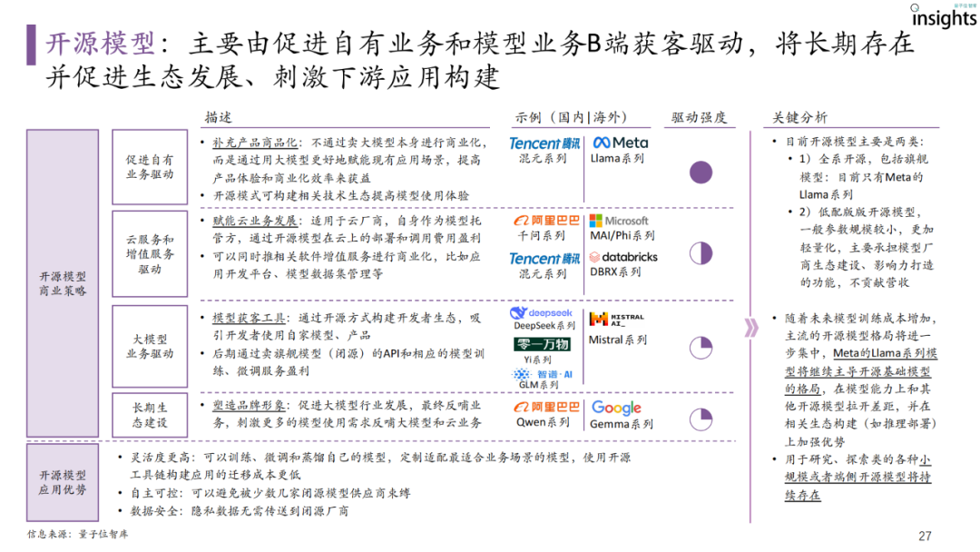The image size is (980, 552).
Task: Click the Qwen系列 label
Action: [543, 422]
